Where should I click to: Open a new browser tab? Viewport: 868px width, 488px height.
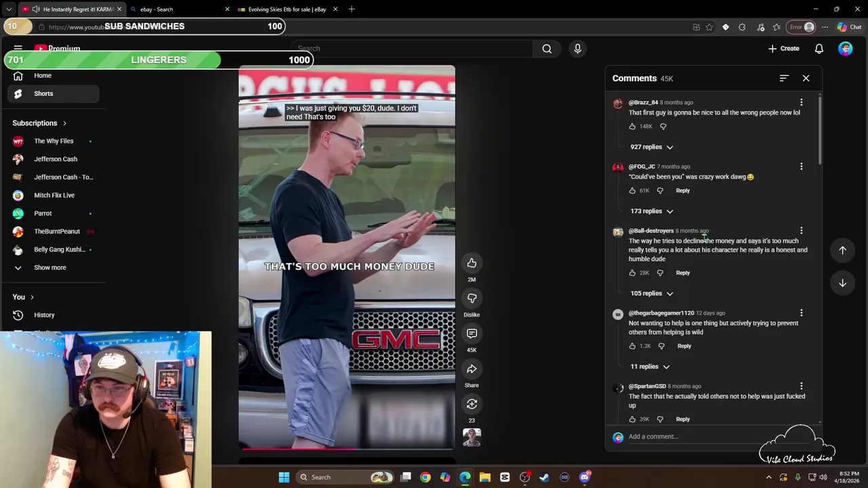pyautogui.click(x=351, y=9)
